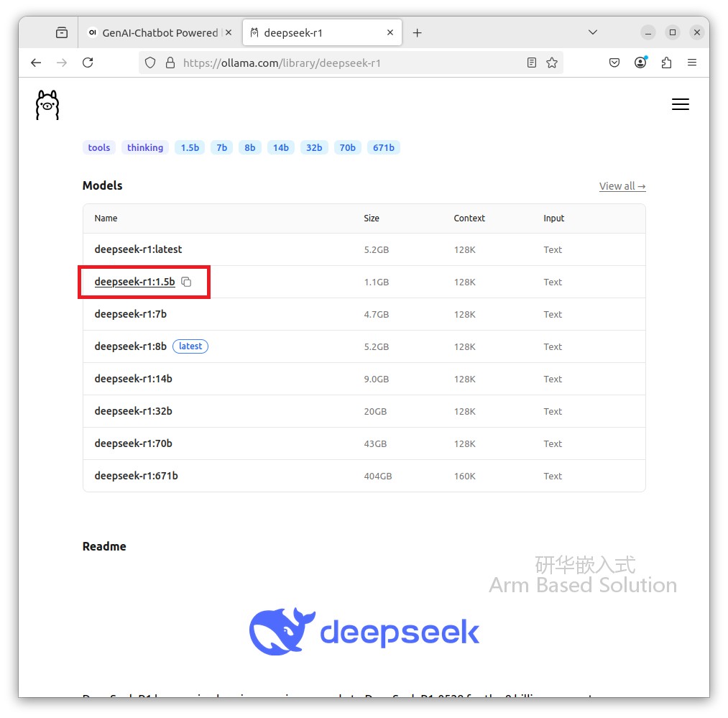Screen dimensions: 728x718
Task: Go forward to the next page
Action: tap(62, 63)
